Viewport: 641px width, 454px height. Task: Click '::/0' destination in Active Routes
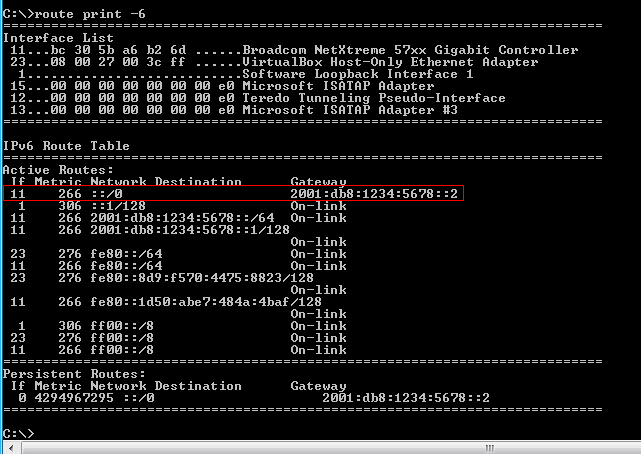click(x=106, y=194)
